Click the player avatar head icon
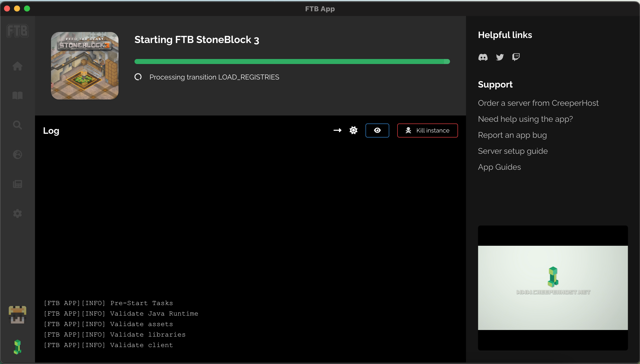 coord(17,315)
